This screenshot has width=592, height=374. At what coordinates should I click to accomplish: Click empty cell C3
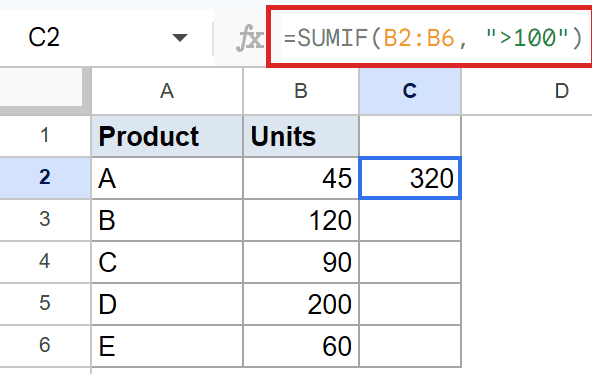[410, 220]
